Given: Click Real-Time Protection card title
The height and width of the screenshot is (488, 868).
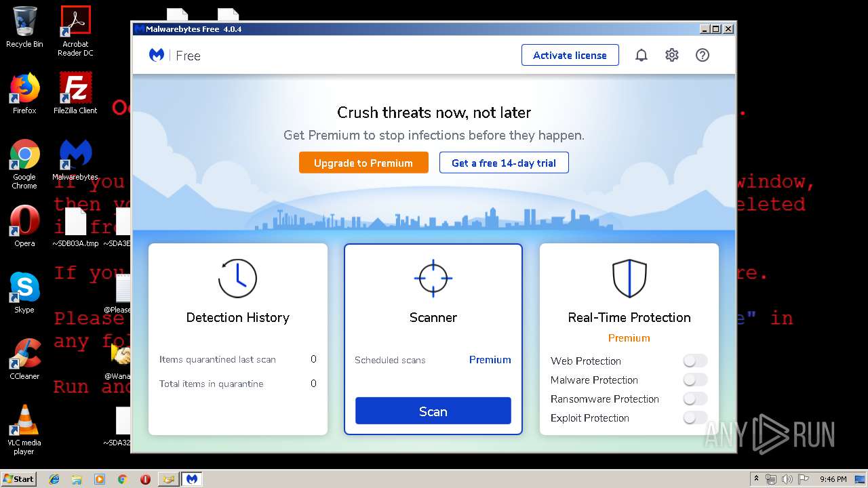Looking at the screenshot, I should [629, 317].
